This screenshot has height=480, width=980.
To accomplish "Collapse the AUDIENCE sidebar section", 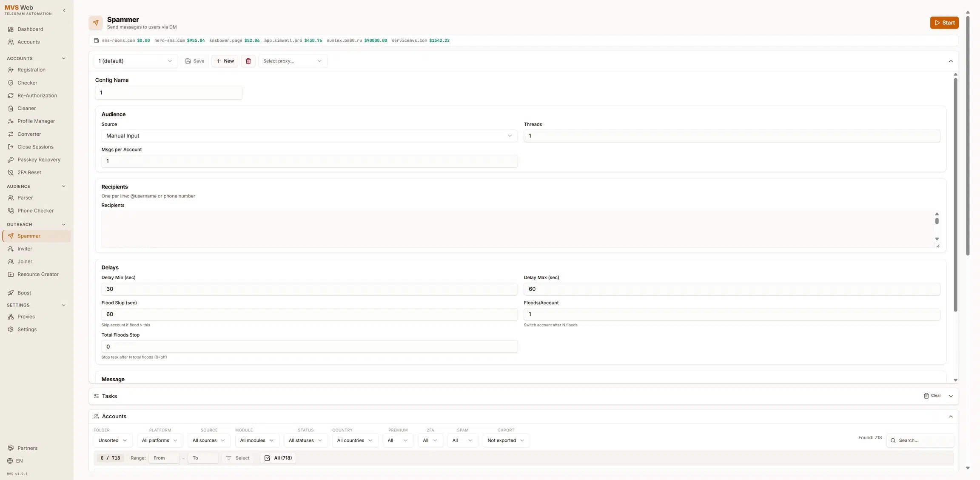I will coord(64,186).
